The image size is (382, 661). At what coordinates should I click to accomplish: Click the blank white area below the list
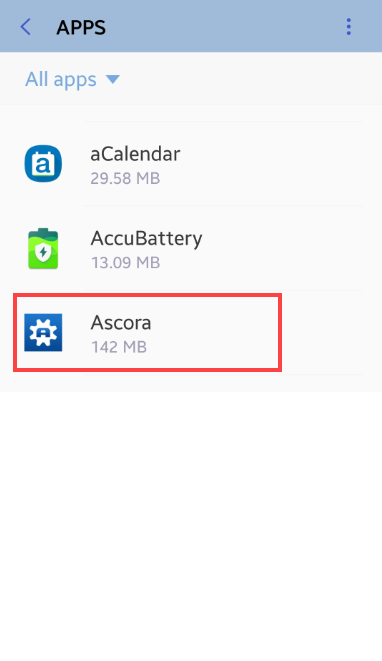click(x=191, y=526)
